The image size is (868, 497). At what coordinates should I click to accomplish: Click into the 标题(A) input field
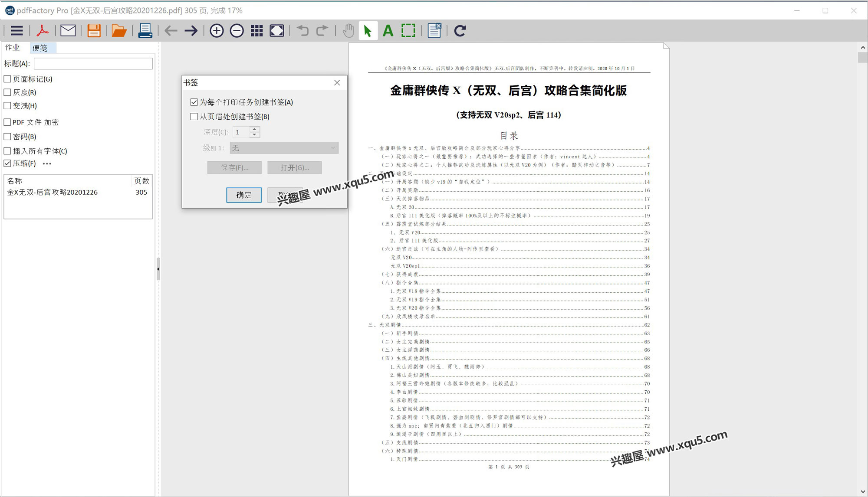coord(93,63)
